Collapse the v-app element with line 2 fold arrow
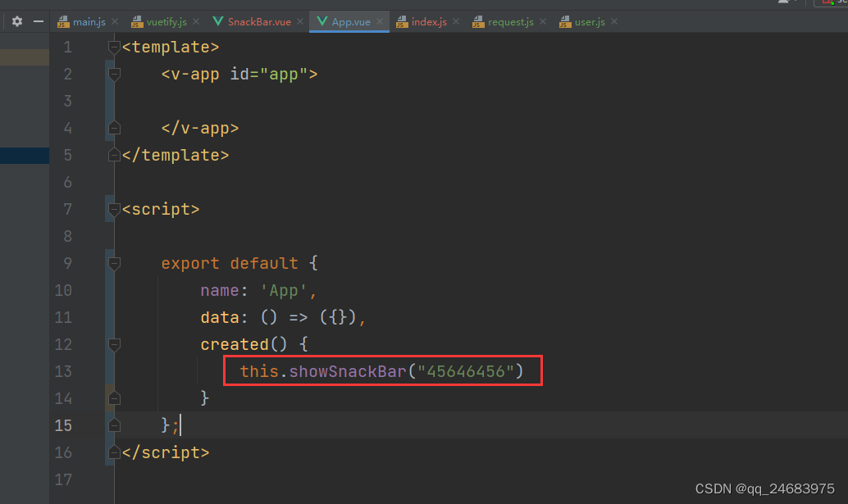This screenshot has width=848, height=504. 113,74
